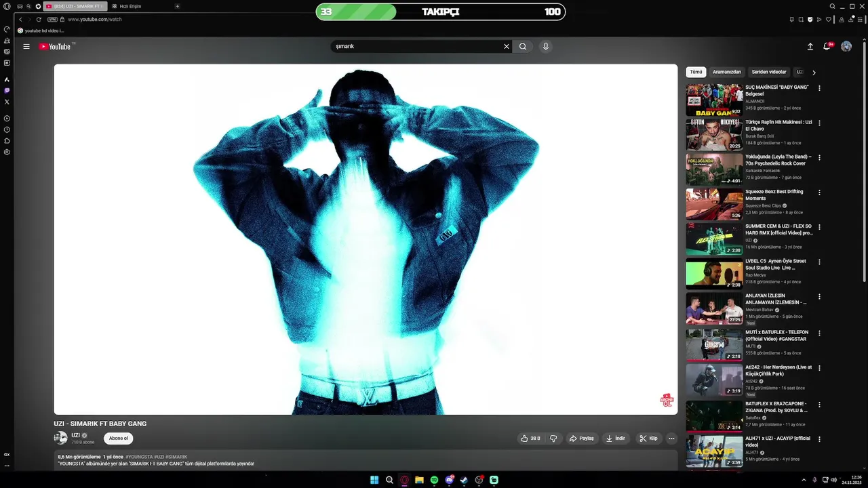Image resolution: width=868 pixels, height=488 pixels.
Task: Clear the search box with the X
Action: click(x=506, y=47)
